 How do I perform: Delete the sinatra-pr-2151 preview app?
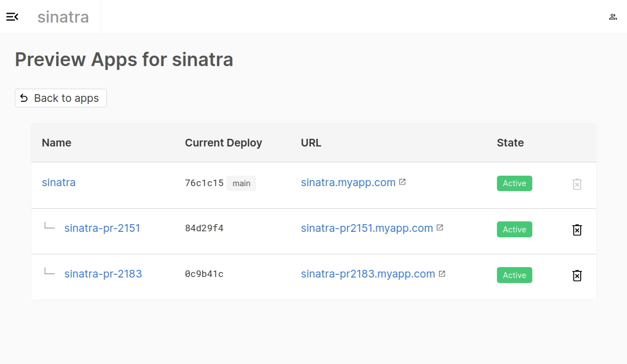(x=577, y=230)
